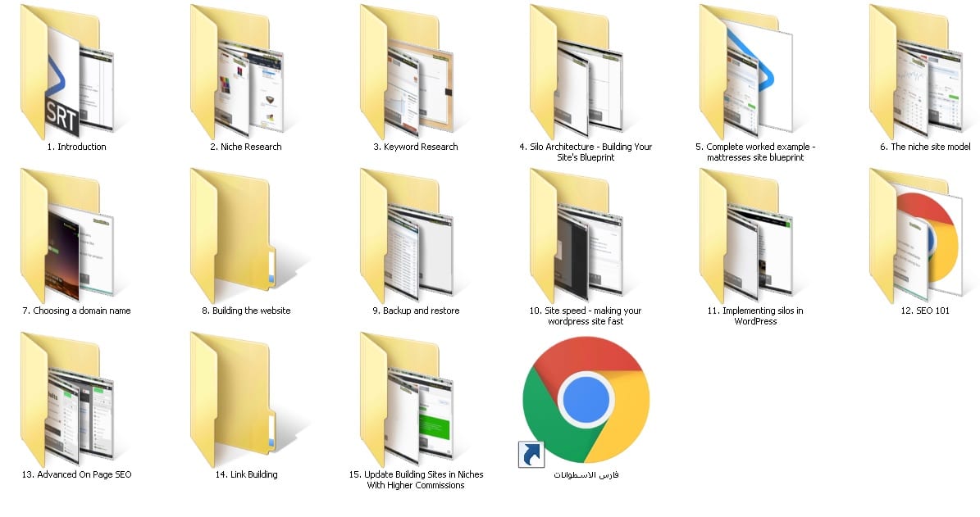980x517 pixels.
Task: Click the Arabic 'فارس الاسطوانات' shortcut label
Action: [586, 474]
